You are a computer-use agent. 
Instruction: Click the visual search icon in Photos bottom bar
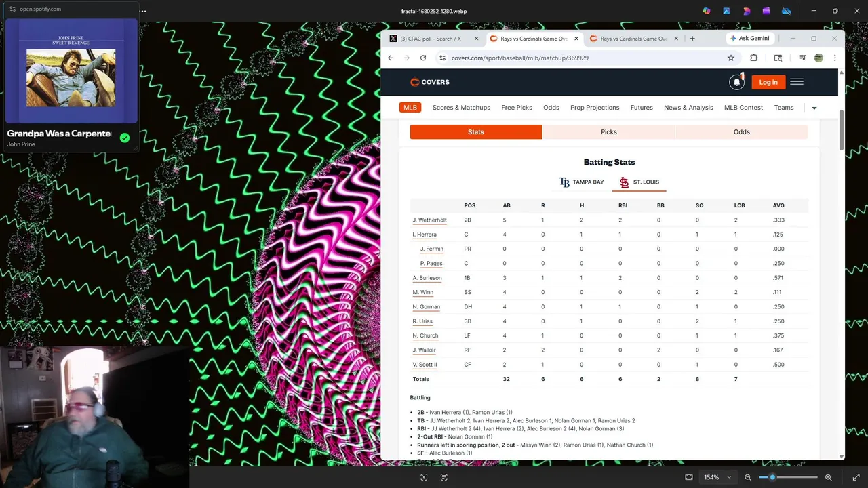pyautogui.click(x=424, y=477)
